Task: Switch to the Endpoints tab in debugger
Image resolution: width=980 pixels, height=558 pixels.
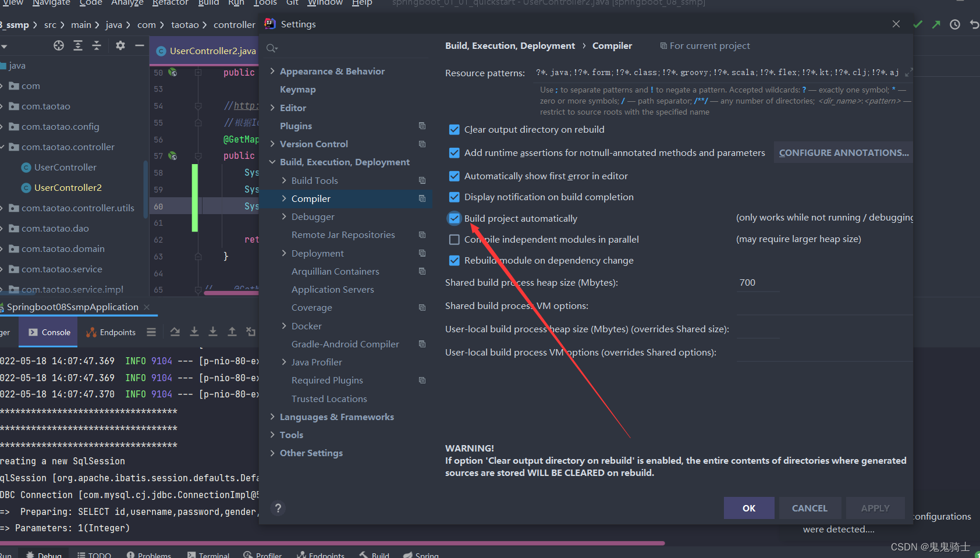Action: pos(111,332)
